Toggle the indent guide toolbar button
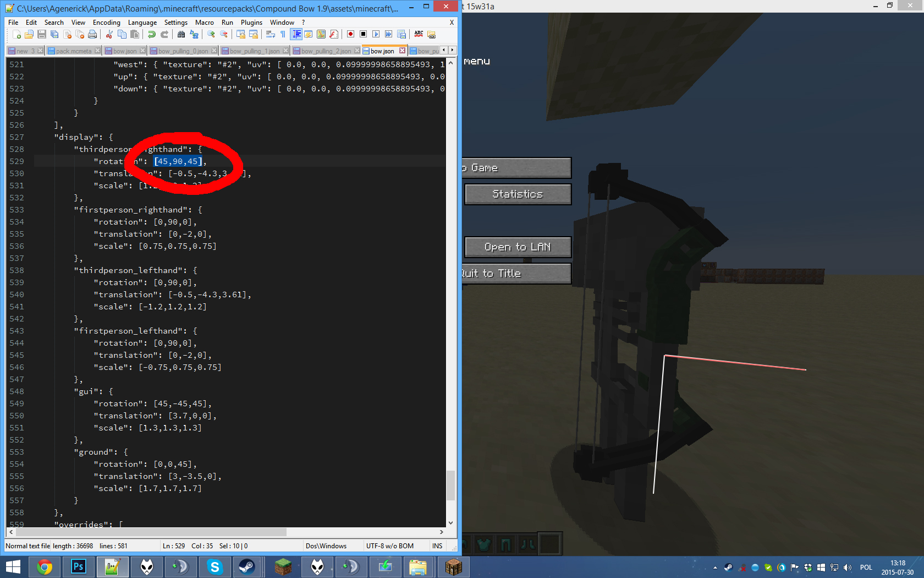Viewport: 924px width, 578px height. coord(296,35)
